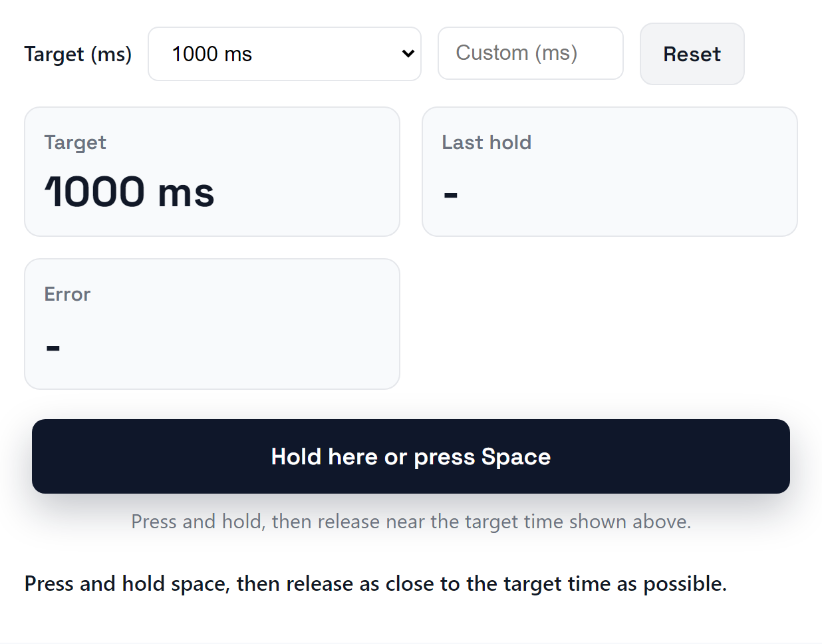
Task: Click the dropdown chevron arrow
Action: [x=407, y=53]
